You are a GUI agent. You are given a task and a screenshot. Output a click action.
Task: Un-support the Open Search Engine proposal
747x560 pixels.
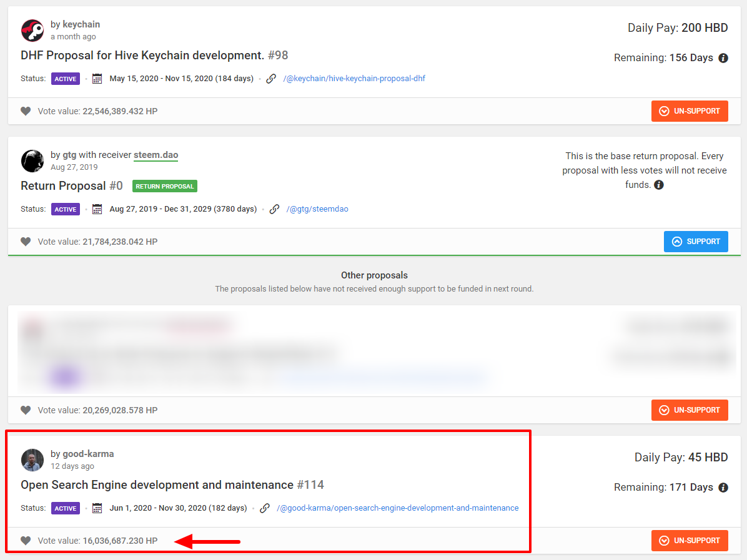[x=690, y=541]
